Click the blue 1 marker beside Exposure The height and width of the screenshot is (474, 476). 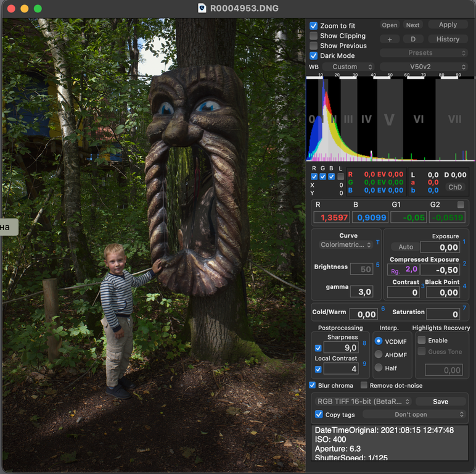[464, 242]
